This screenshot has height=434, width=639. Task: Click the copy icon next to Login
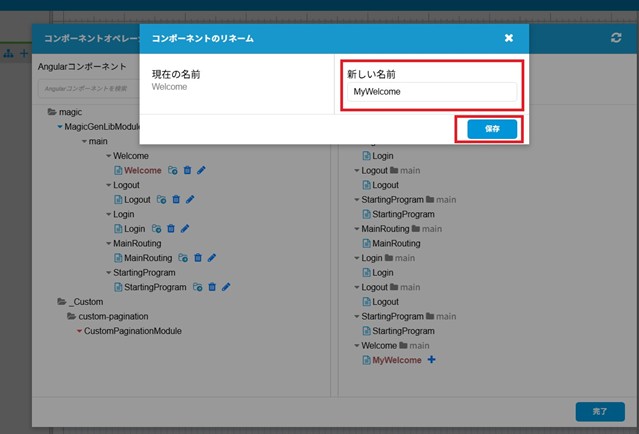coord(157,229)
